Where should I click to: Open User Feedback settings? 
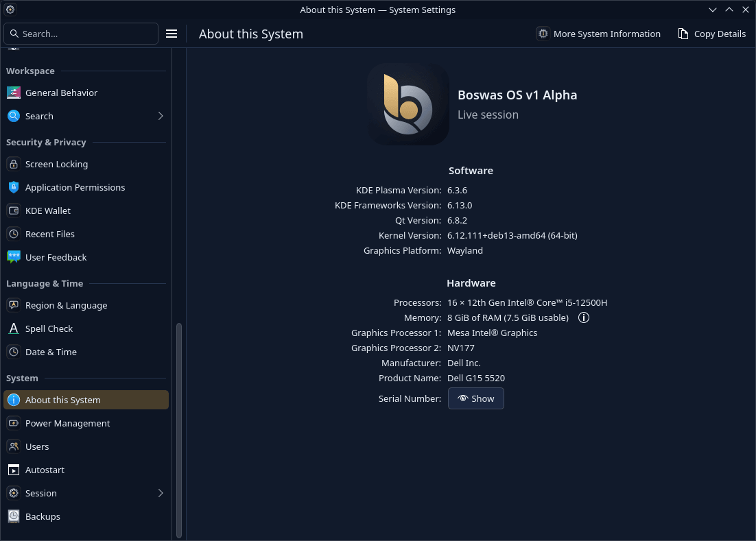[86, 257]
